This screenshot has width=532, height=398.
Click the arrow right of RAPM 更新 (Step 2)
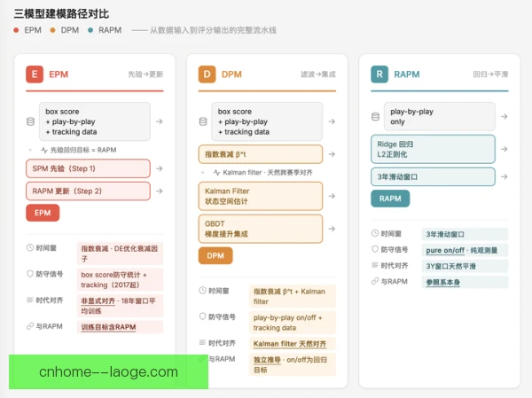point(159,191)
